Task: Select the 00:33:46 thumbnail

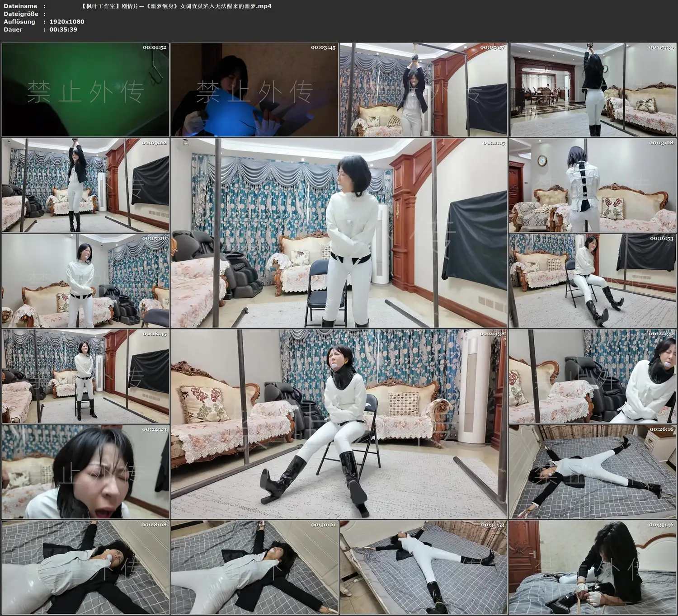Action: 593,567
